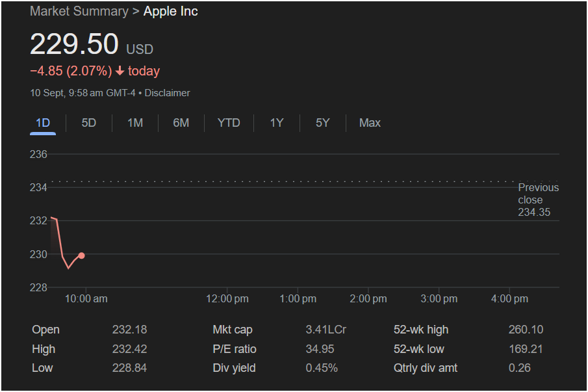Click the Apple Inc title
The image size is (588, 392).
pyautogui.click(x=171, y=11)
